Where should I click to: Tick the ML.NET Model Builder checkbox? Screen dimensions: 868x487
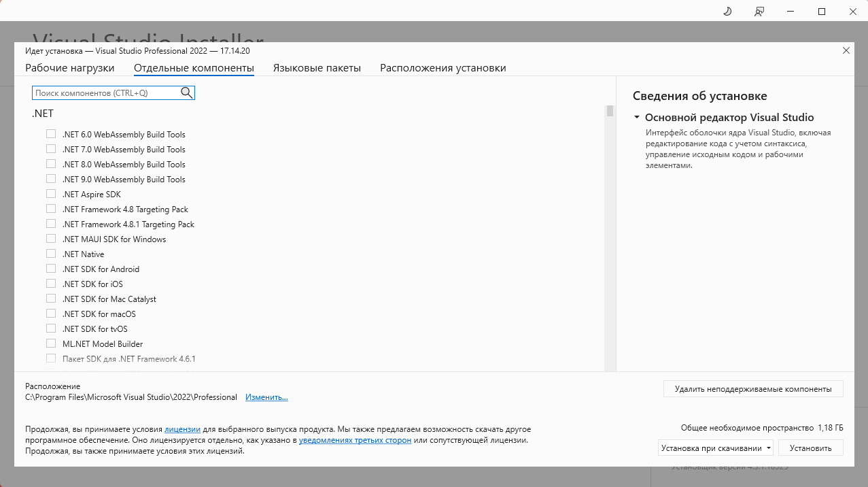tap(51, 343)
